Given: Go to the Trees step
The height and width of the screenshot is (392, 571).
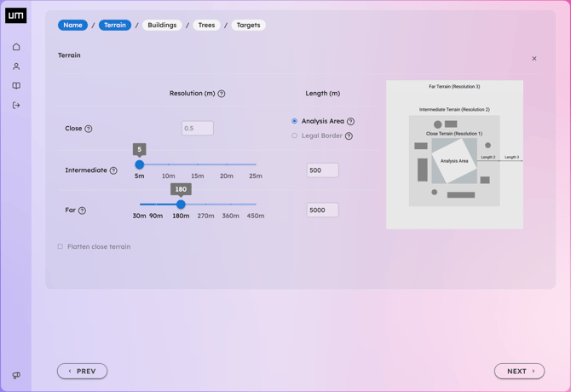Looking at the screenshot, I should point(206,25).
